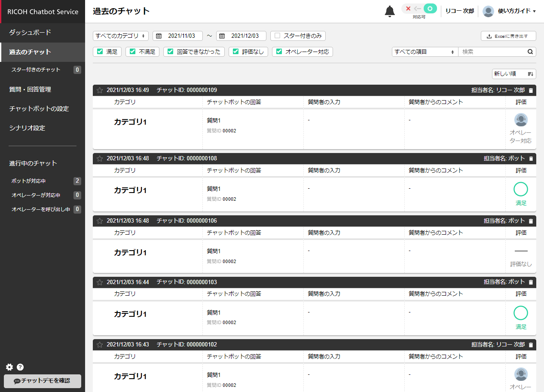Click the Excelに書き出す button
The width and height of the screenshot is (544, 392).
tap(508, 36)
